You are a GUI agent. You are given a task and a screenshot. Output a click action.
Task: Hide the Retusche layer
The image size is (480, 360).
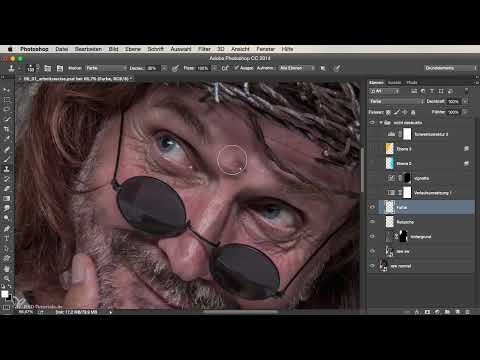coord(372,222)
